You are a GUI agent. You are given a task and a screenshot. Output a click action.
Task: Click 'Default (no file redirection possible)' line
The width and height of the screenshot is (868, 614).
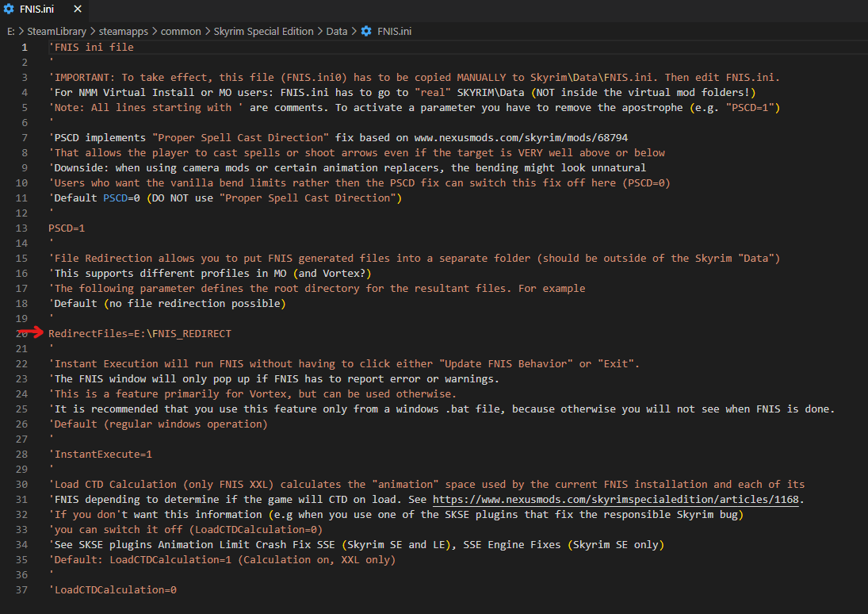pyautogui.click(x=167, y=304)
